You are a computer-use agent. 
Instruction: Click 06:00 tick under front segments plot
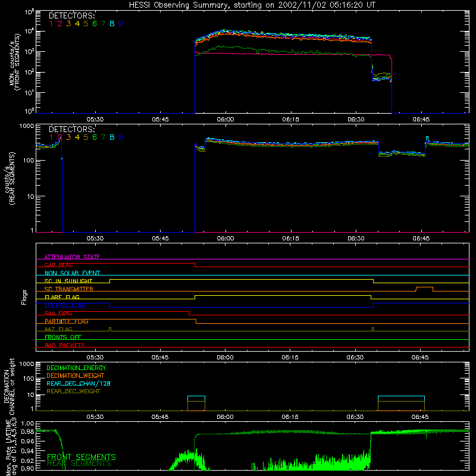pos(226,120)
